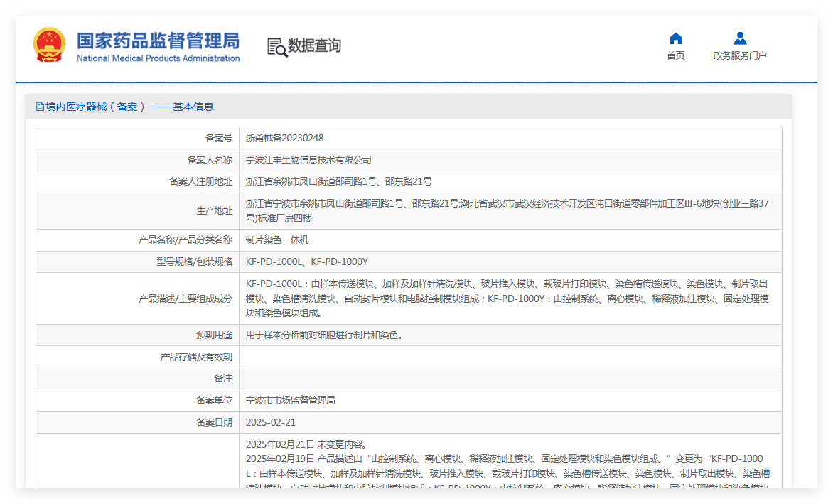Click the 数据查询 heading text
The height and width of the screenshot is (504, 833).
coord(314,45)
